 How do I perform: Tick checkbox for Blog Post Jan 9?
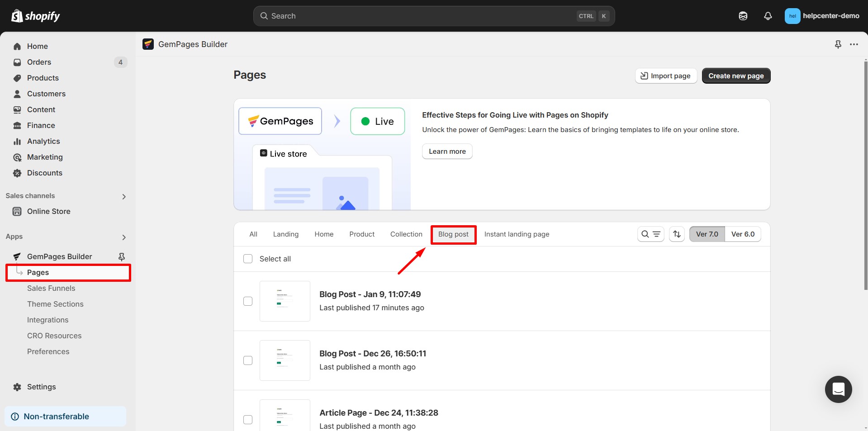click(248, 301)
